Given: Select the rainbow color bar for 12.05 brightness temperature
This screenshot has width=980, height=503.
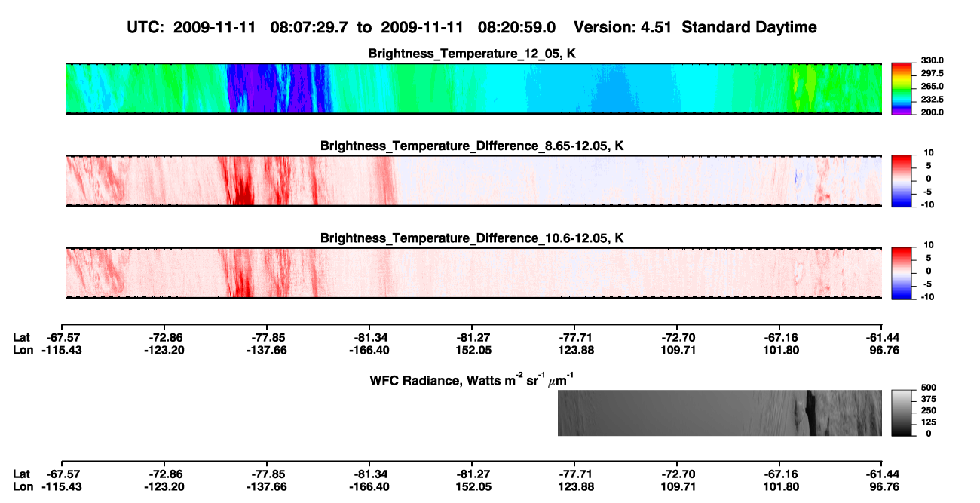Looking at the screenshot, I should [x=902, y=89].
